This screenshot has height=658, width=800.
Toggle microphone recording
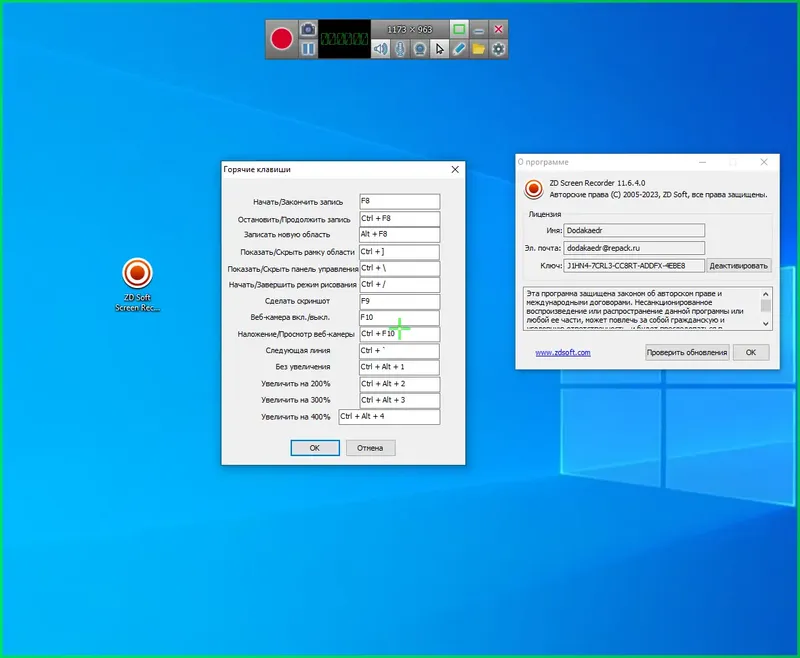pos(398,48)
